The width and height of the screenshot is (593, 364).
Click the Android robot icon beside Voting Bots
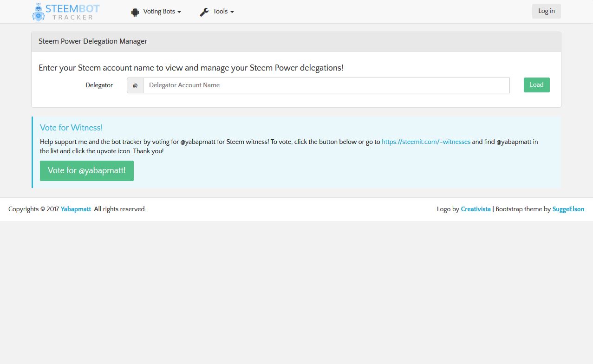pos(135,12)
